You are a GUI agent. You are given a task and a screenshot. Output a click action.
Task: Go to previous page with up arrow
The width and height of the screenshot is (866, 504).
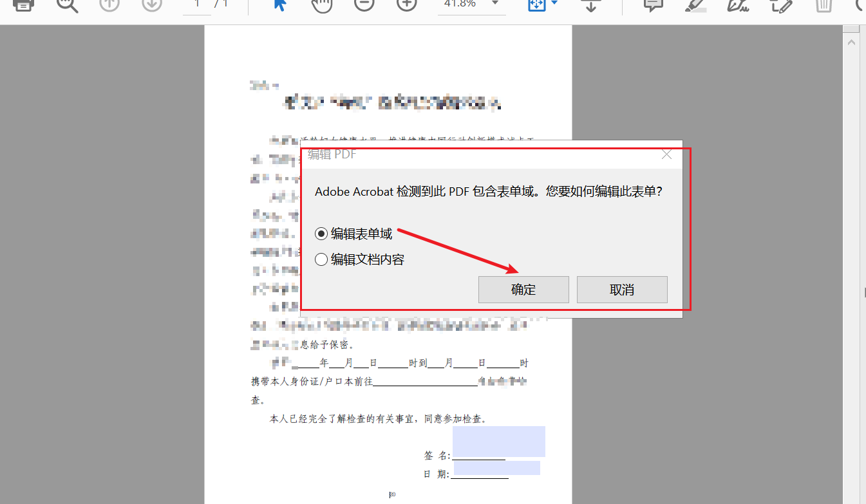click(109, 5)
